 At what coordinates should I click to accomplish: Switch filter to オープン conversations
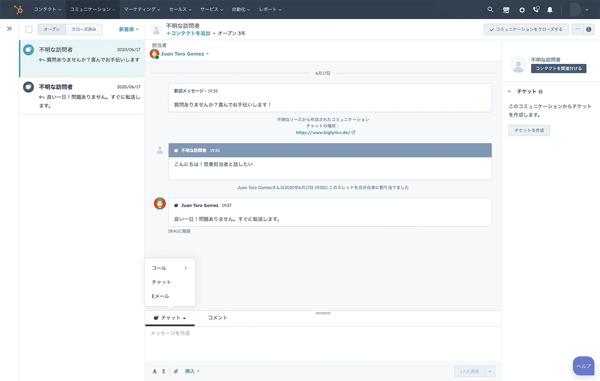pos(52,29)
